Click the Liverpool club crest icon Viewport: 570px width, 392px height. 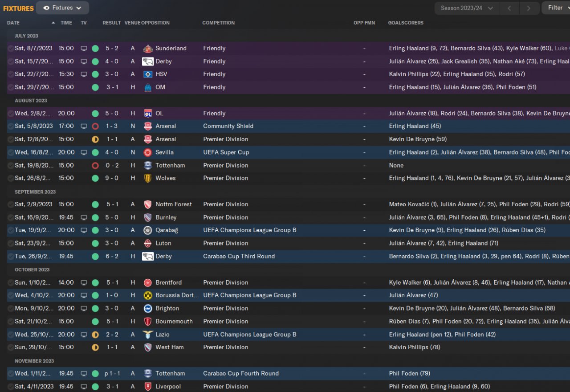pyautogui.click(x=148, y=387)
